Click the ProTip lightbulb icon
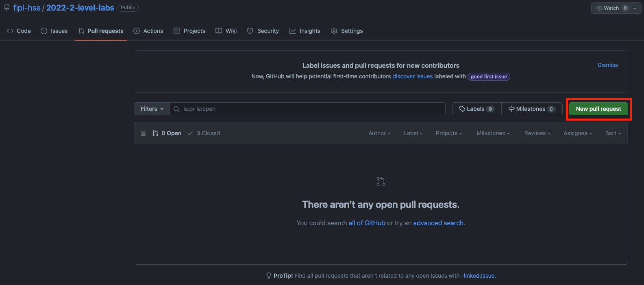644x285 pixels. coord(269,276)
